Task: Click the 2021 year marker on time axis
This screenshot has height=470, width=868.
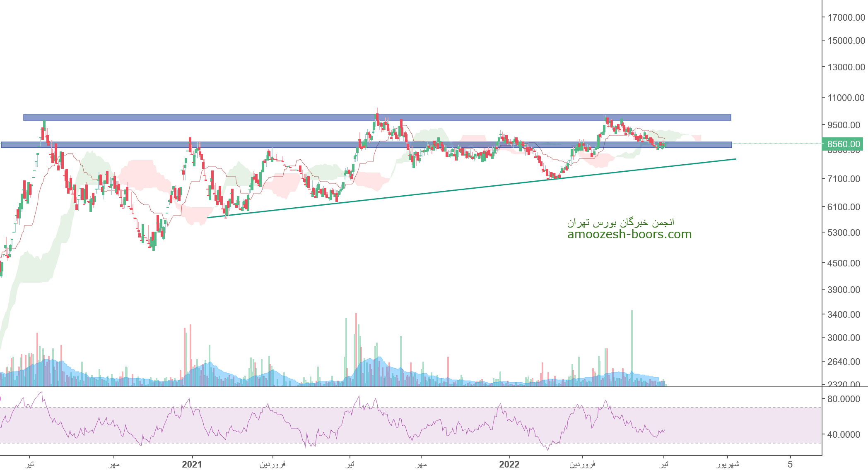Action: point(192,464)
